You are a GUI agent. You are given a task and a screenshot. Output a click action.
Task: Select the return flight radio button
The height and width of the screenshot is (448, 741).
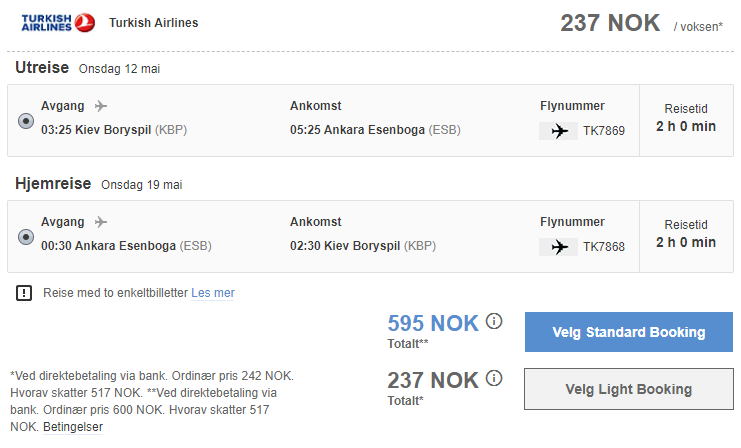pos(26,237)
